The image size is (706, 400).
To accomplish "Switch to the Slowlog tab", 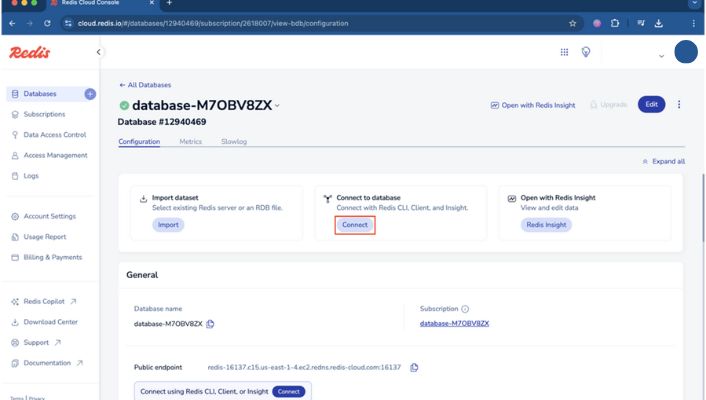I will (x=234, y=142).
